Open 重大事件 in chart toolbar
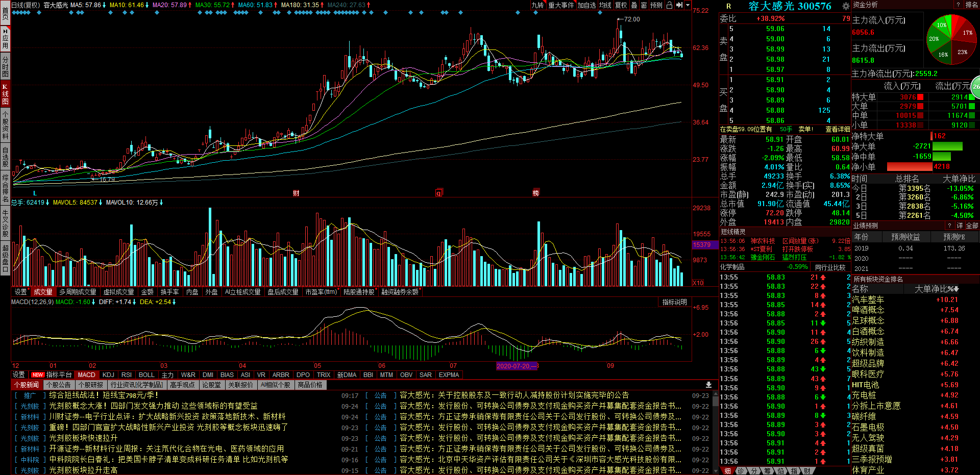Image resolution: width=980 pixels, height=475 pixels. point(561,5)
